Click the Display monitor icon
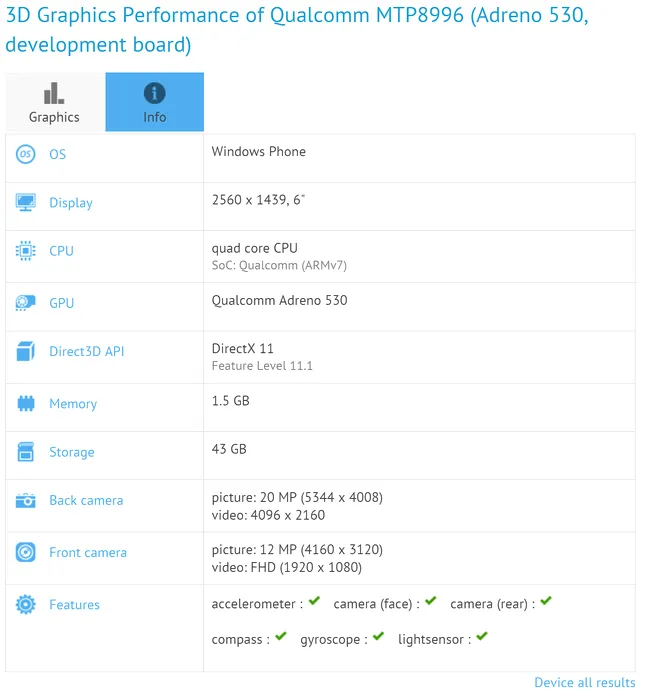Viewport: 647px width, 700px height. point(26,203)
